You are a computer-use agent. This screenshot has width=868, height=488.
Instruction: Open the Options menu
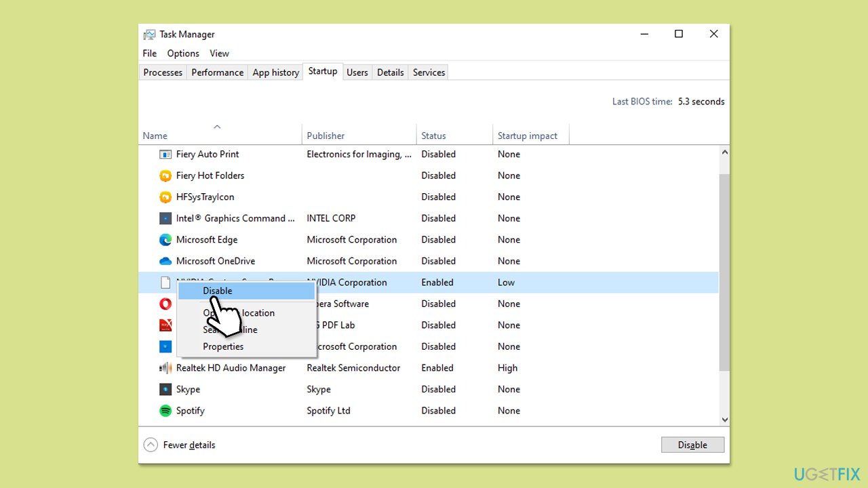[183, 54]
